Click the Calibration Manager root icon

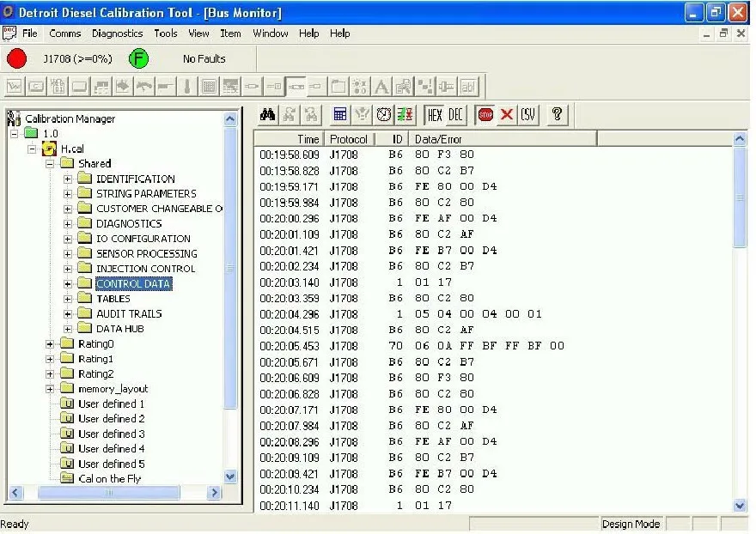[x=14, y=118]
